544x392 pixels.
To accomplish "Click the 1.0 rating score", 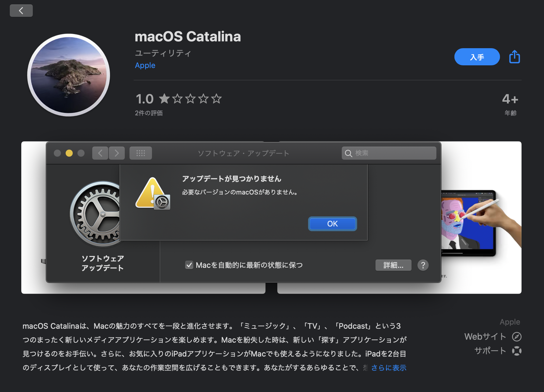I will pyautogui.click(x=145, y=99).
